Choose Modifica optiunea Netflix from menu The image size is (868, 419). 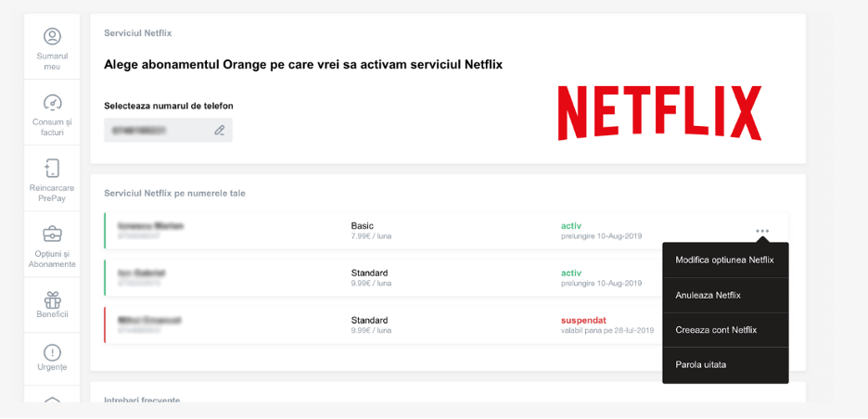(724, 260)
